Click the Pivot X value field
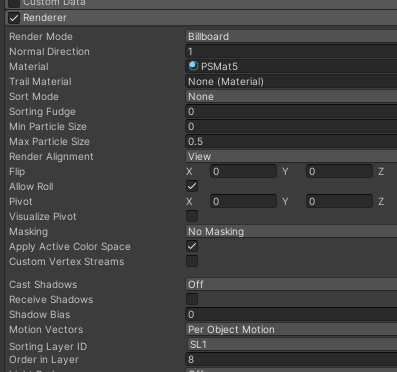Screen dimensions: 397x372 (243, 201)
